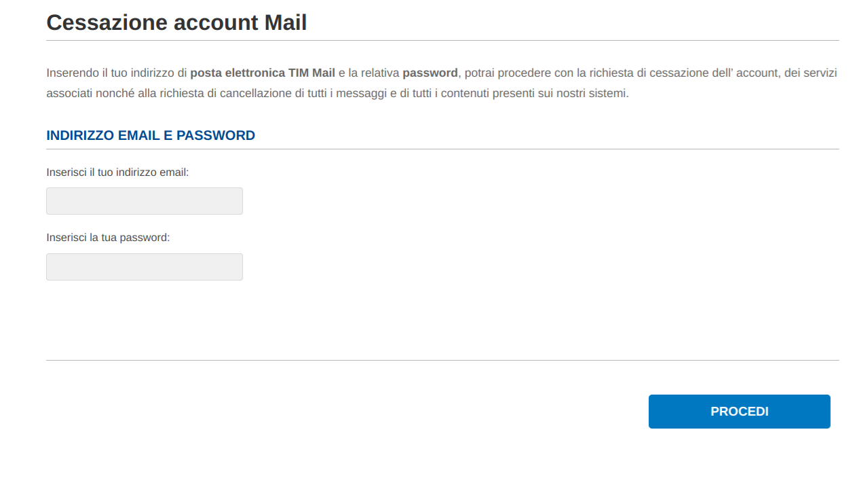
Task: Click the bold word 'password' in intro paragraph
Action: point(430,73)
